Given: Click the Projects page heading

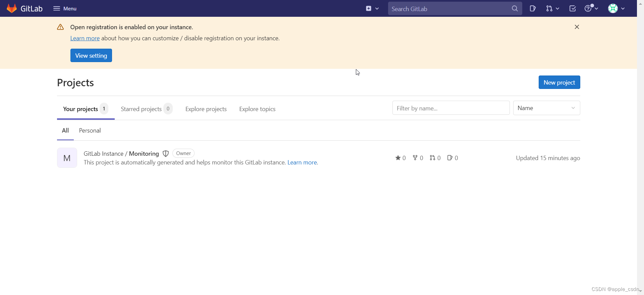Looking at the screenshot, I should pyautogui.click(x=75, y=83).
